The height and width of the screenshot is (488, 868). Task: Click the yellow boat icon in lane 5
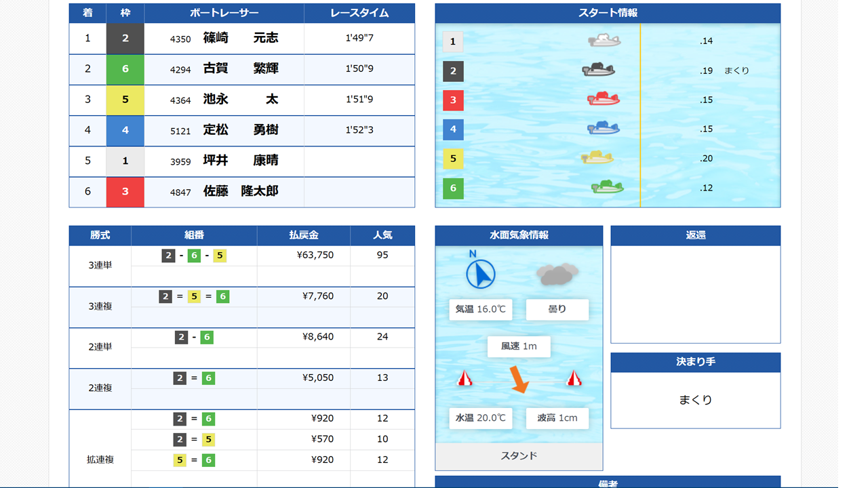[597, 157]
